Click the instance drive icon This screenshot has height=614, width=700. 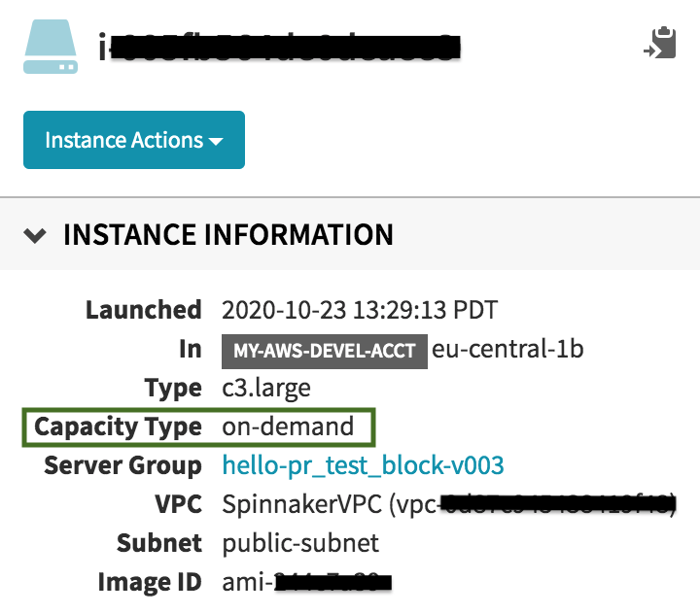[51, 47]
